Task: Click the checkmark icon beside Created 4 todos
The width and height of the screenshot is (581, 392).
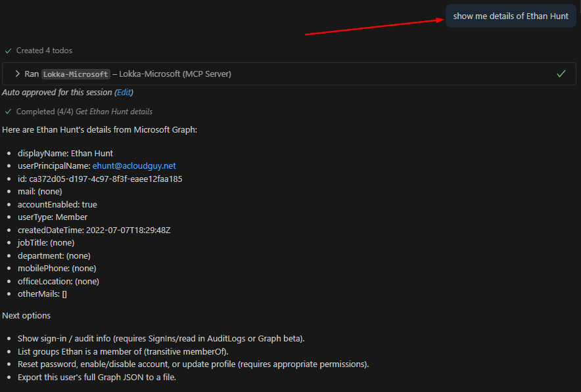Action: pos(9,51)
